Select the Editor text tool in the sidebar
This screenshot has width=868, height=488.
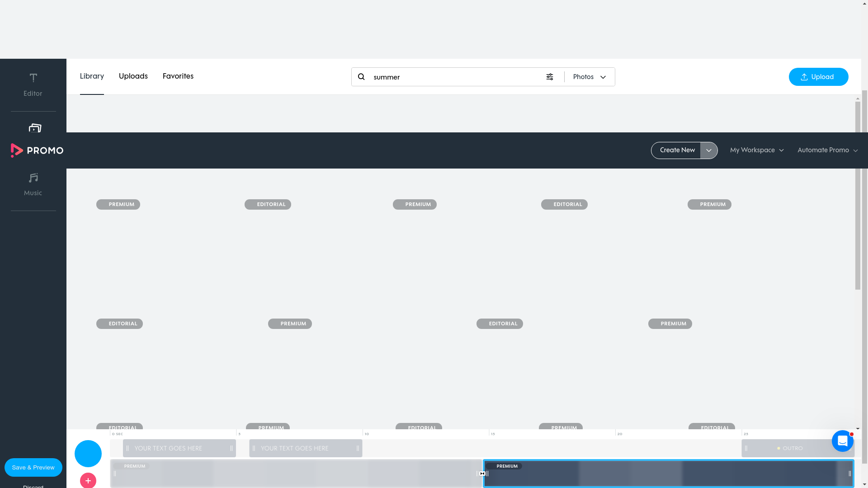(x=33, y=84)
